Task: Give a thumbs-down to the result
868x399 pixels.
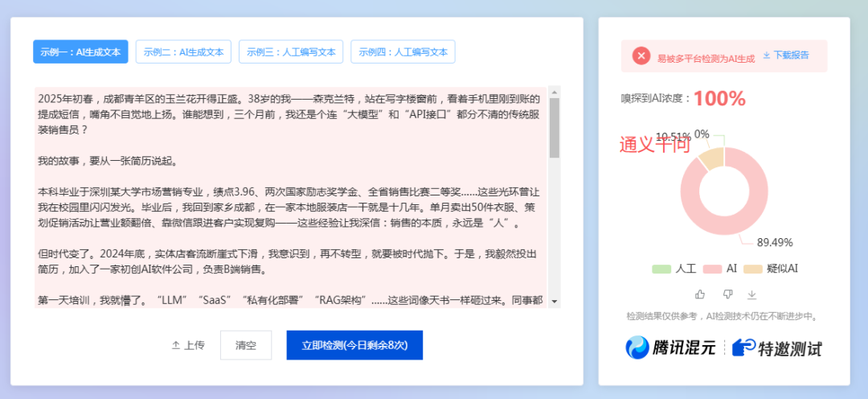Action: point(727,294)
